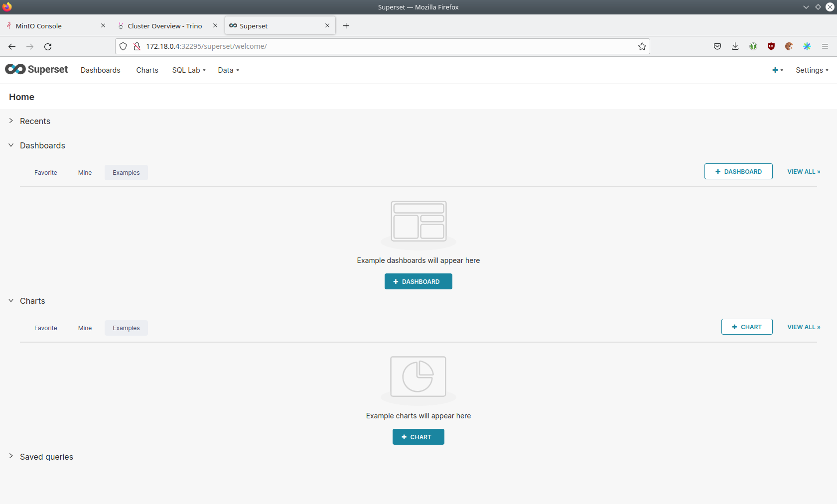Open the Settings dropdown
This screenshot has width=837, height=504.
(812, 70)
